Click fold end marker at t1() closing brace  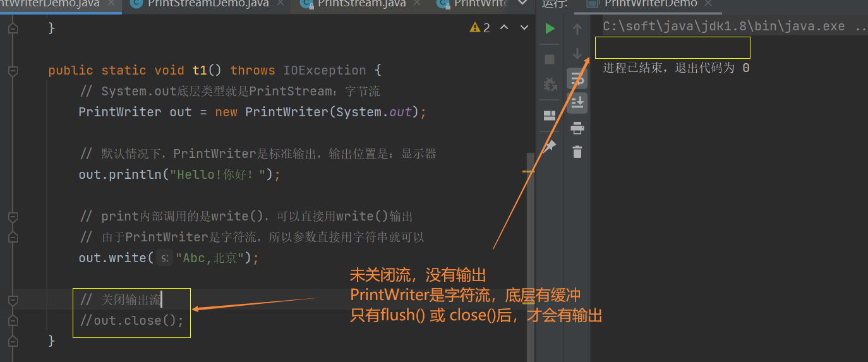[x=12, y=342]
